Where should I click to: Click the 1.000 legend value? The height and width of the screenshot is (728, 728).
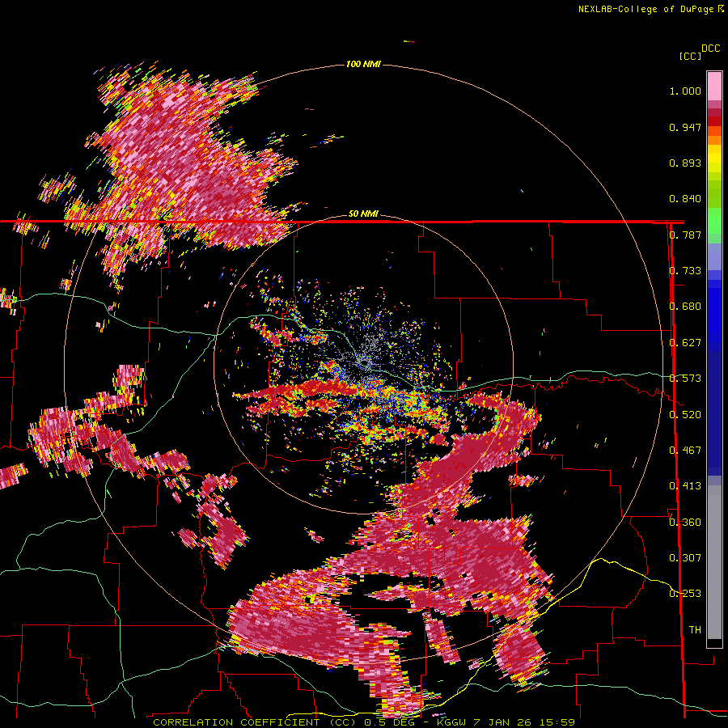tap(685, 91)
